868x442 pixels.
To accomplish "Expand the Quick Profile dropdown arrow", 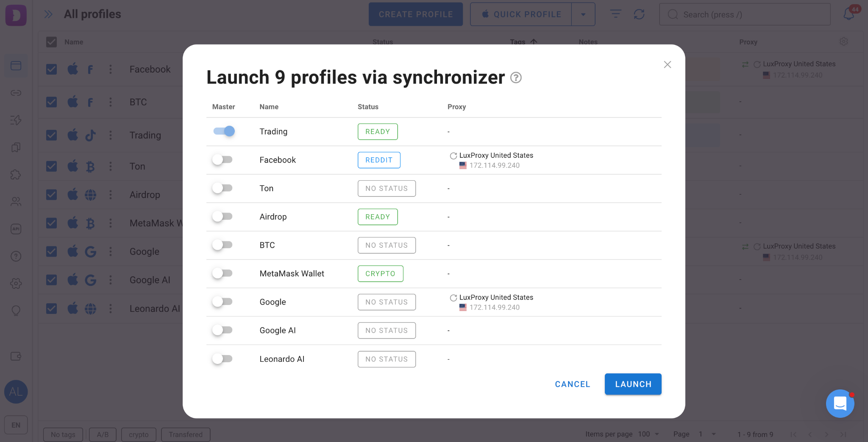I will (583, 14).
